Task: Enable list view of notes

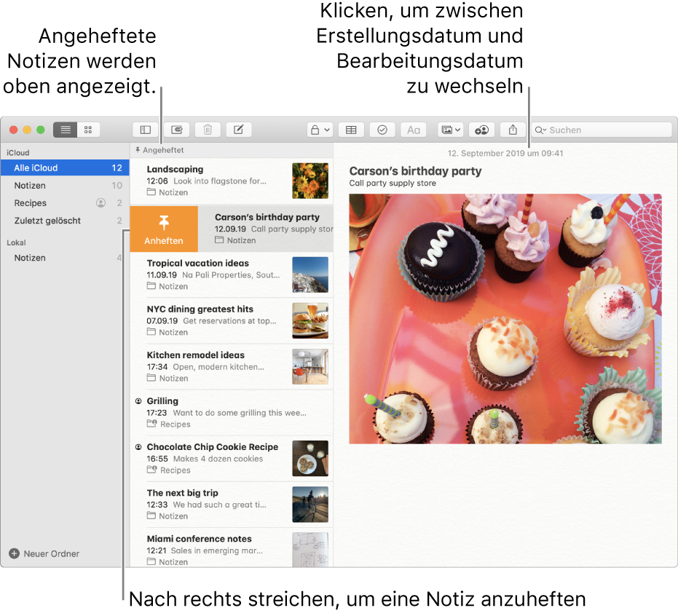Action: click(x=65, y=130)
